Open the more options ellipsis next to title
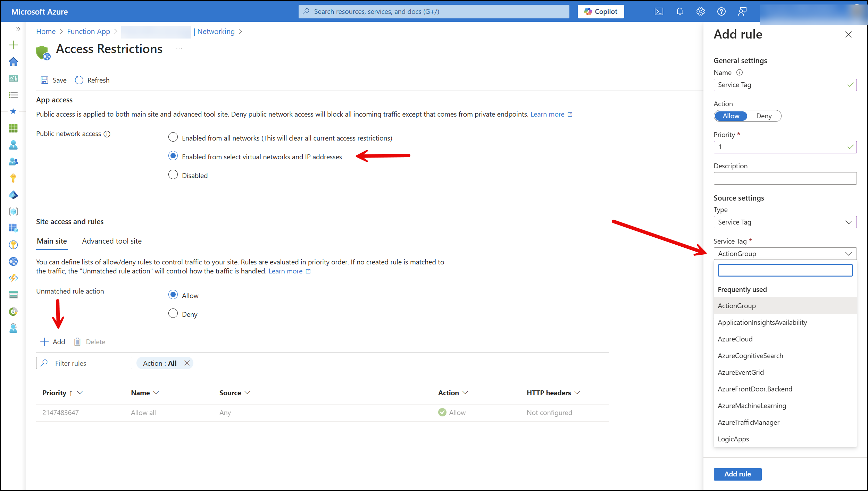Screen dimensions: 868x491 179,49
